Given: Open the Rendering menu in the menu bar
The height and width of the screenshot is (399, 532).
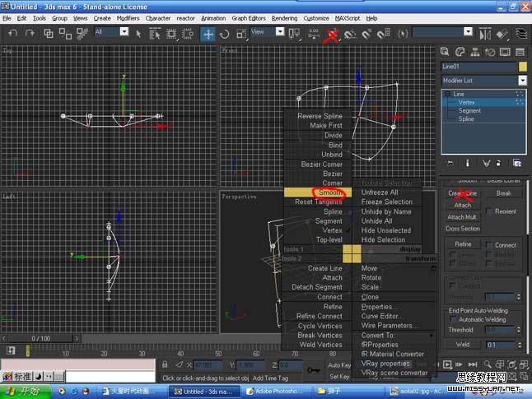Looking at the screenshot, I should [284, 18].
